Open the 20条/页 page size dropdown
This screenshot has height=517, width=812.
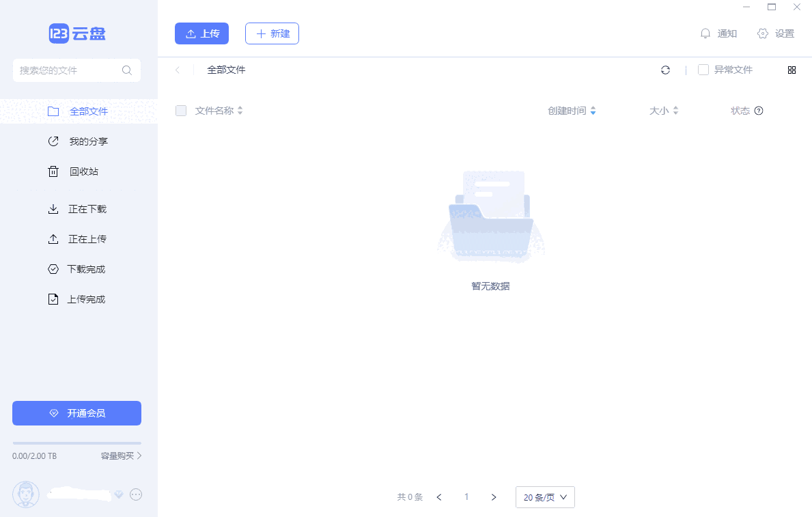pyautogui.click(x=544, y=497)
